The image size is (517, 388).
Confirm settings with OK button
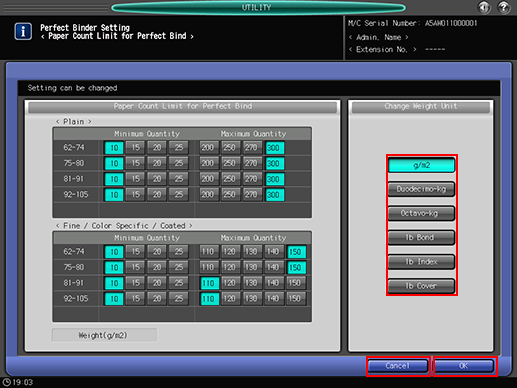pos(464,366)
